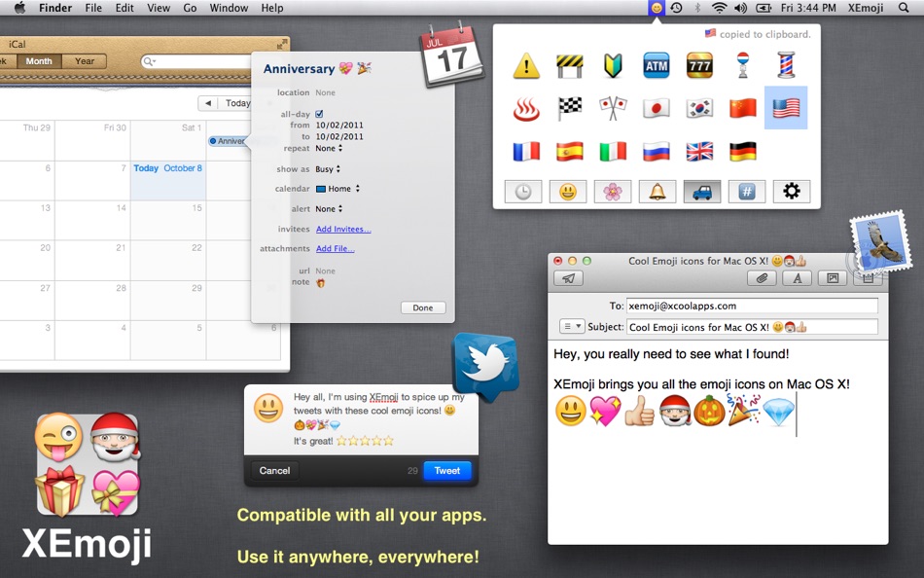Screen dimensions: 924x578
Task: Select the warning sign emoji
Action: pyautogui.click(x=526, y=65)
